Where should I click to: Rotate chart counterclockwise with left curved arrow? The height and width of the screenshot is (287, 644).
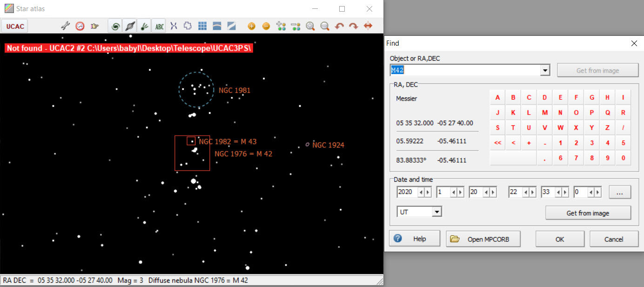point(339,26)
